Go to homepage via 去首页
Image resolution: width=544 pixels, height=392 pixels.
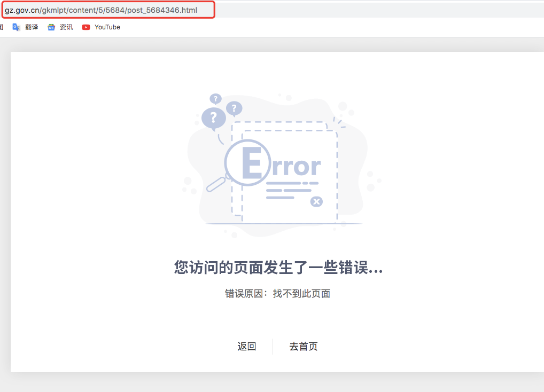coord(304,346)
